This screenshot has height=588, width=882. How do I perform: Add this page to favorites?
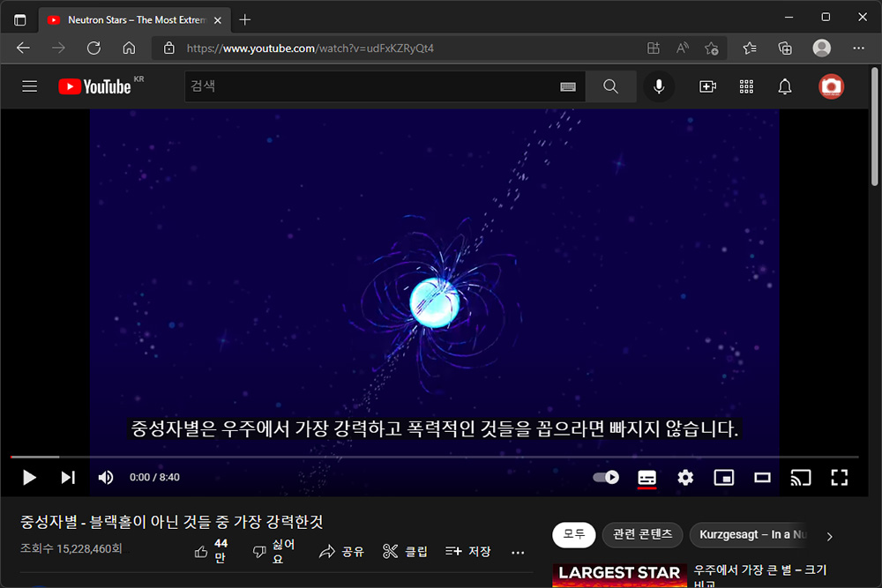tap(712, 48)
